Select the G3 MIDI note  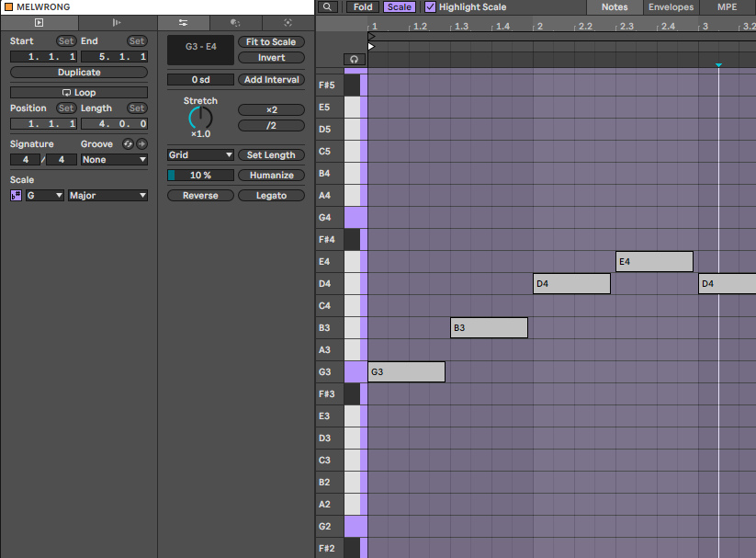tap(406, 371)
